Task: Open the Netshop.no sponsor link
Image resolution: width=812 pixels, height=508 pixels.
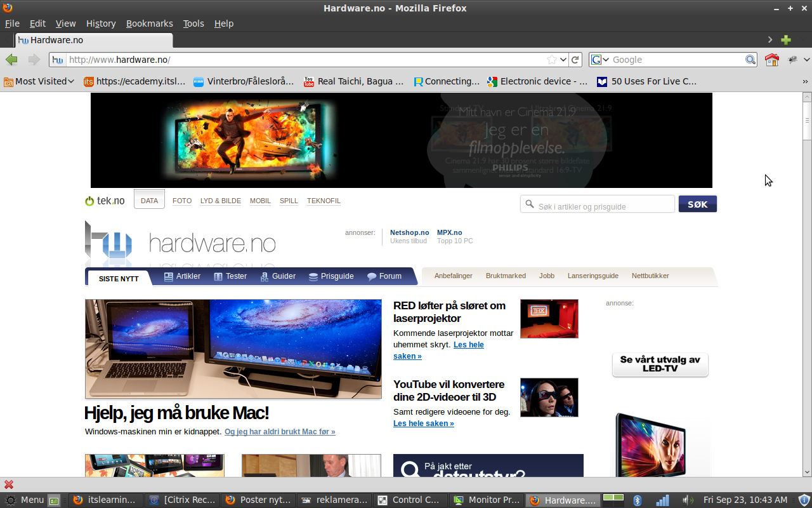Action: tap(409, 232)
